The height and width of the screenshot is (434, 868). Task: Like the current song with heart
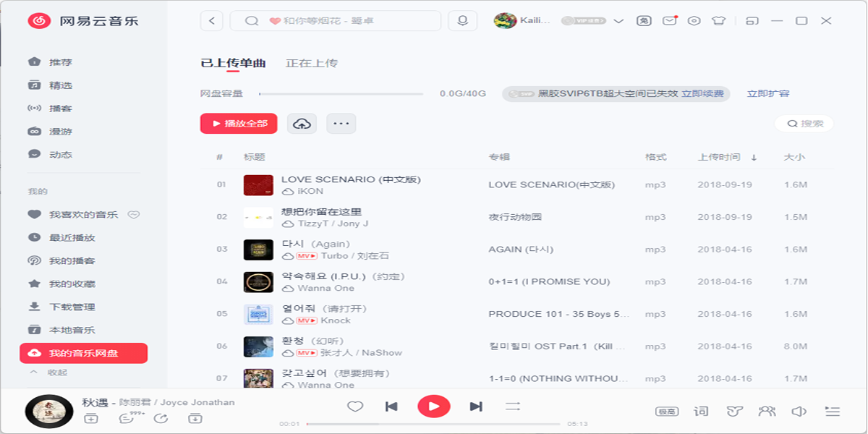354,407
